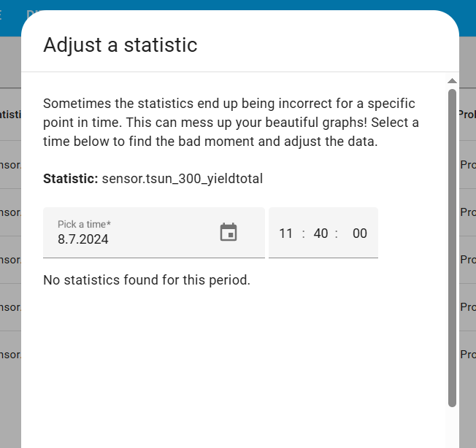Click the 'Pick a time*' field label
Screen dimensions: 476x448
(x=84, y=224)
